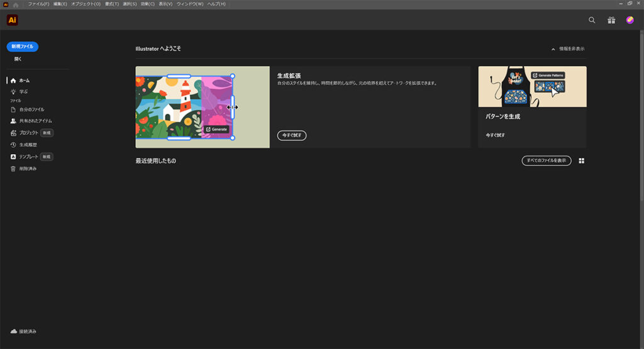Click 今すぐ試す under パターンを生成
Viewport: 644px width, 349px height.
(496, 135)
